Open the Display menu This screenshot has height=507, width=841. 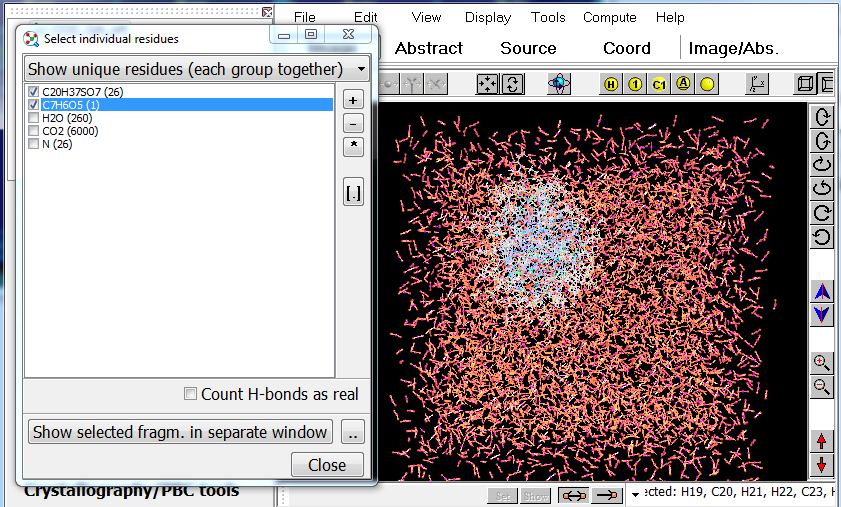coord(488,17)
